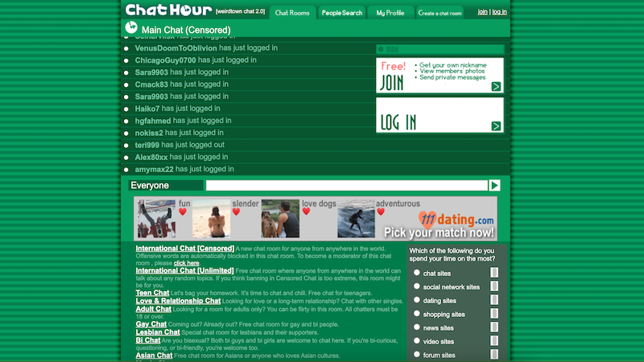Open the Asian Chat room link
644x362 pixels.
click(x=154, y=356)
